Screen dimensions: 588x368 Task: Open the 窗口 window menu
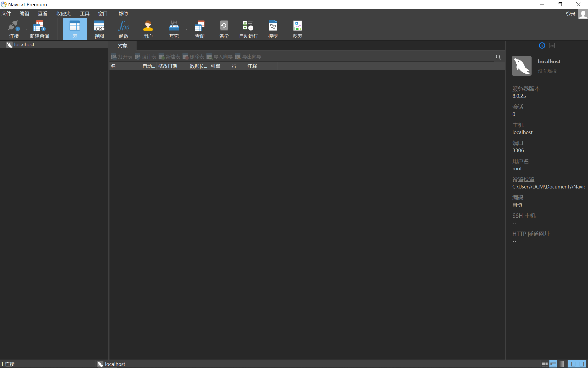pos(103,13)
